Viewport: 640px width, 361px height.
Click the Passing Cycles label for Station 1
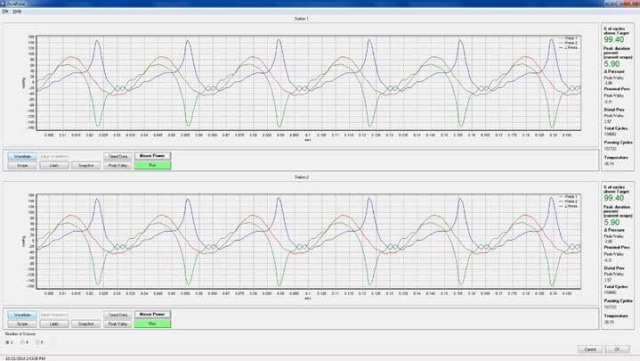pyautogui.click(x=618, y=143)
